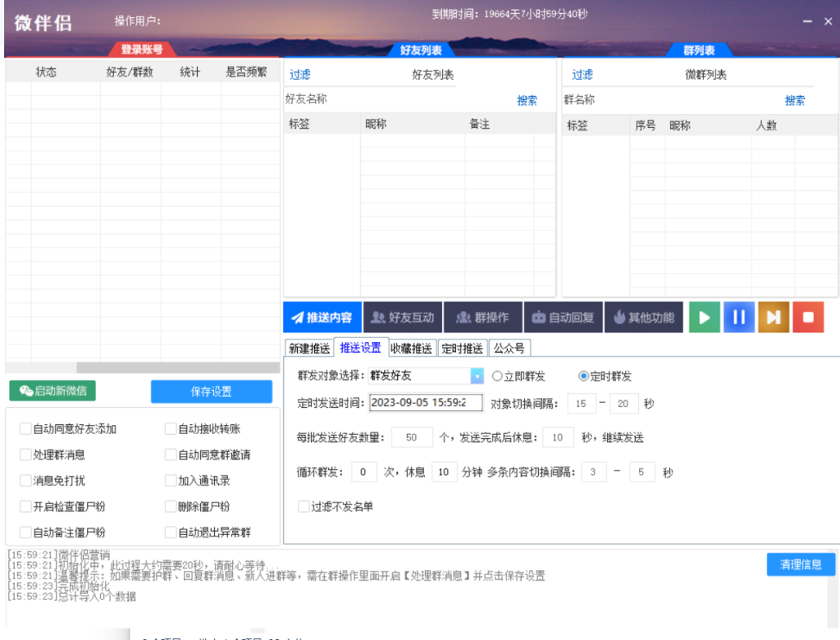Check the 过滤不发名单 option
840x640 pixels.
click(304, 507)
